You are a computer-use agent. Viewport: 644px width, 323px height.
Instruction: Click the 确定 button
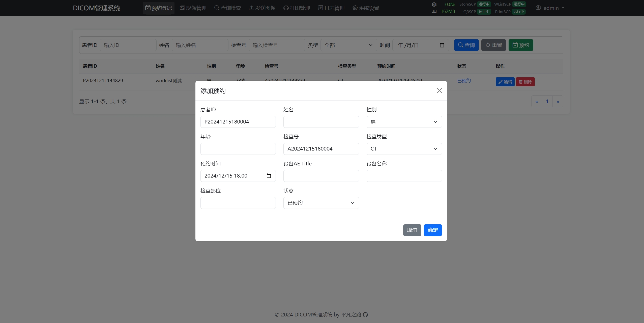[x=433, y=230]
